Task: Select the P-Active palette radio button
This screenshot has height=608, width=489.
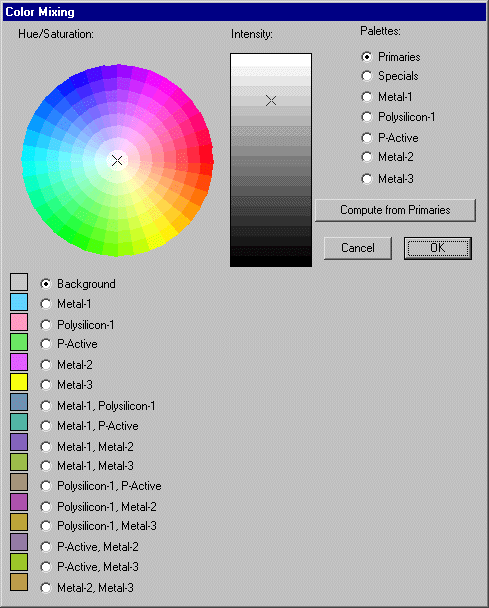Action: (366, 138)
